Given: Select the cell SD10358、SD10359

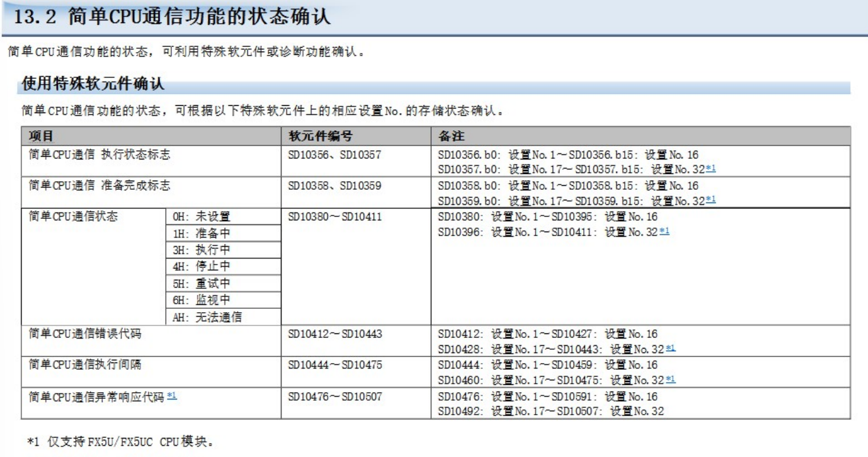Looking at the screenshot, I should (333, 186).
